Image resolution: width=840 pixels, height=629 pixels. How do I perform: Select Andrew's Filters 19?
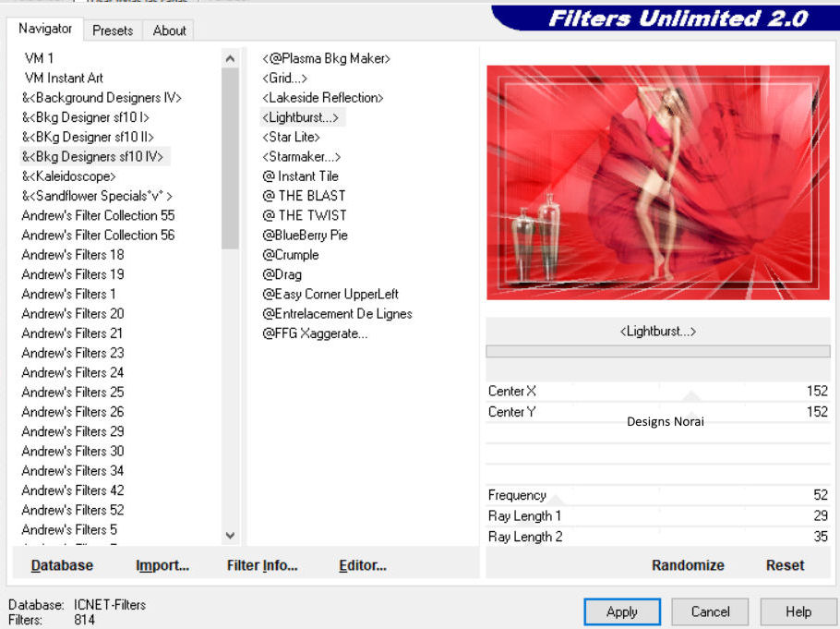[x=73, y=274]
